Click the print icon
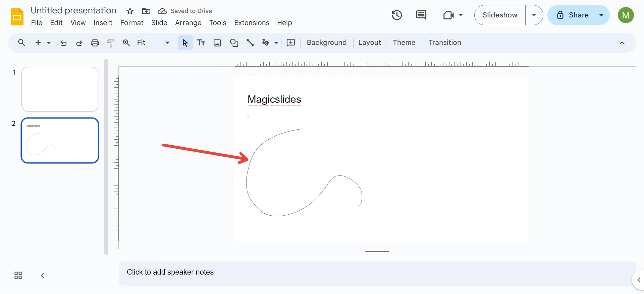644x294 pixels. (x=95, y=43)
